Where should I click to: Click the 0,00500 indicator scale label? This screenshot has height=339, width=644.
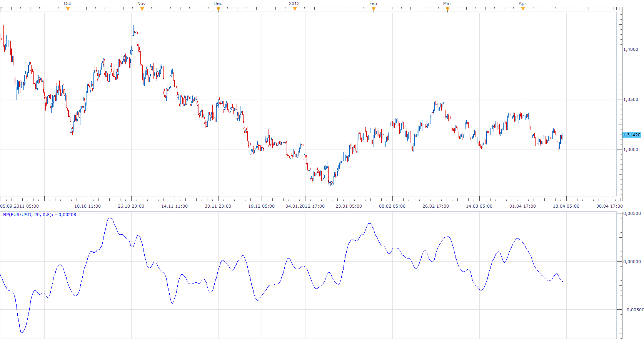pos(632,213)
